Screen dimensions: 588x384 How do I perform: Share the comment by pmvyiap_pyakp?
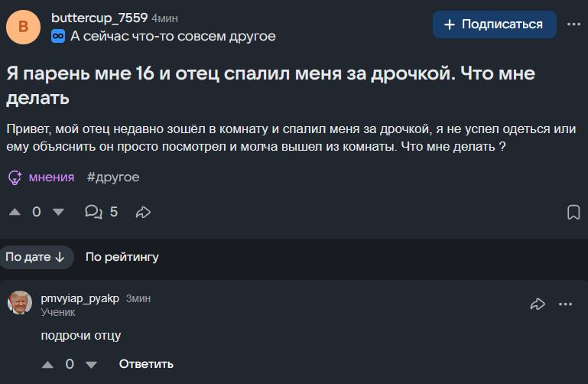tap(538, 304)
